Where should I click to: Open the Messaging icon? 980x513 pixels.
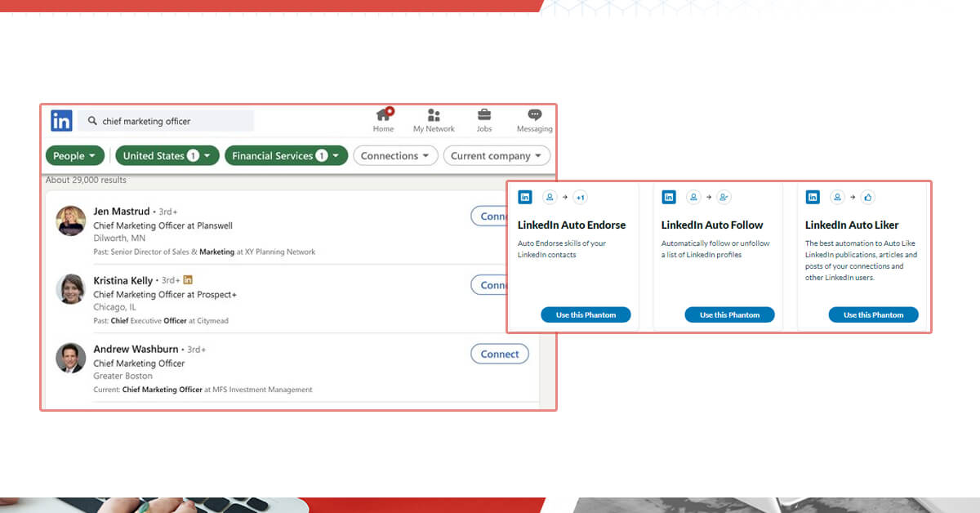coord(535,115)
